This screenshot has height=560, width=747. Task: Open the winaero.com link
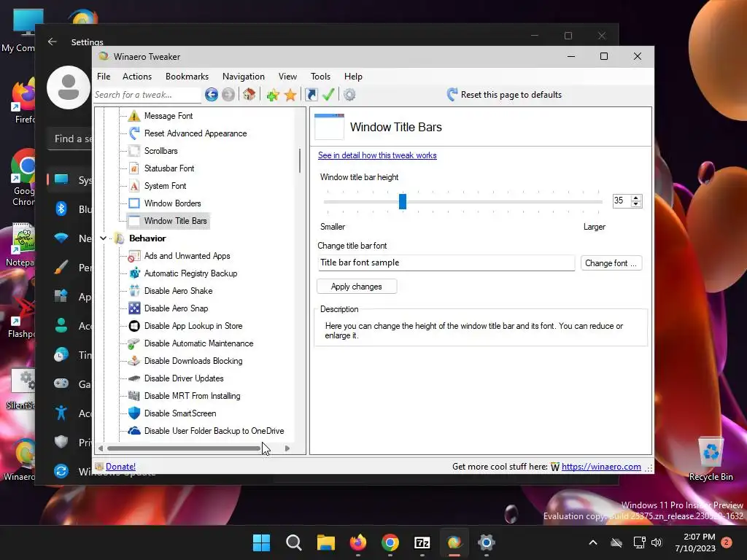pos(601,467)
